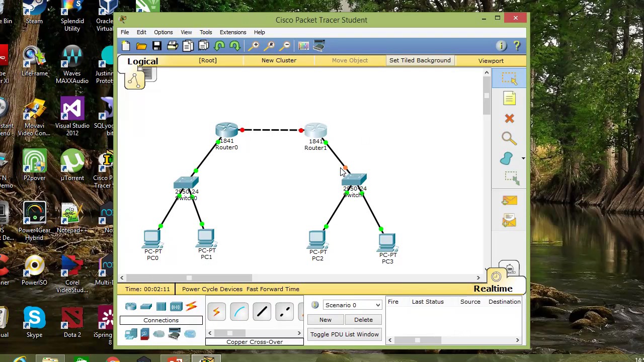This screenshot has height=362, width=644.
Task: Pick the Copper Cross-Over dashed cable
Action: [284, 312]
